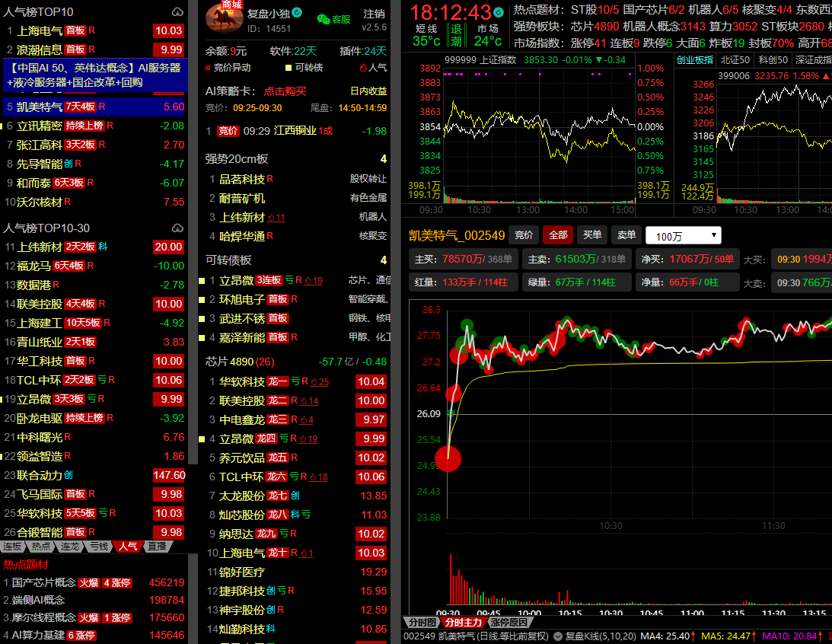Select the 北证50 index tab
This screenshot has height=644, width=832.
coord(735,60)
